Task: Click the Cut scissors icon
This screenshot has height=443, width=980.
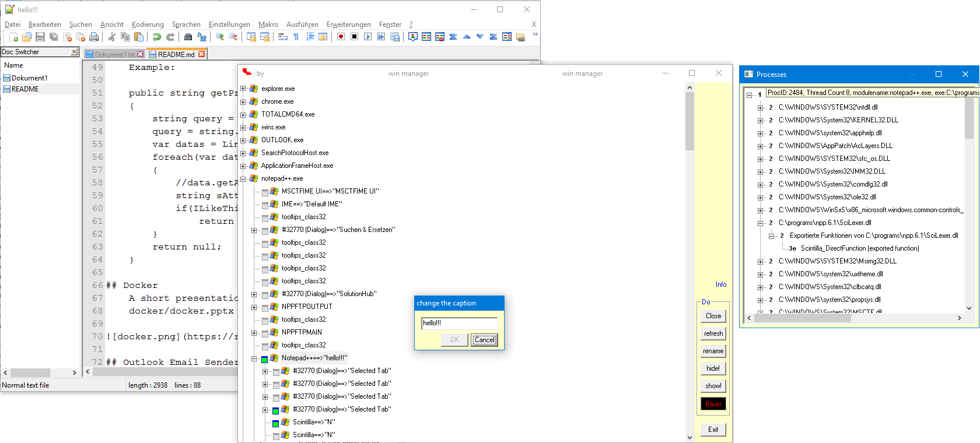Action: click(112, 37)
